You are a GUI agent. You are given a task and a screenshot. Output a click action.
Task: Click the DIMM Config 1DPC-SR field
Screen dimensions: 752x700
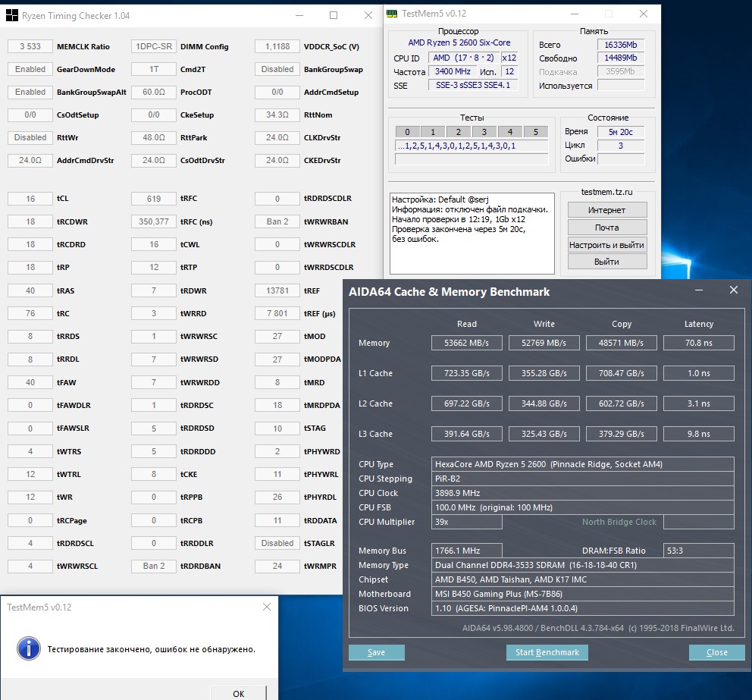154,46
